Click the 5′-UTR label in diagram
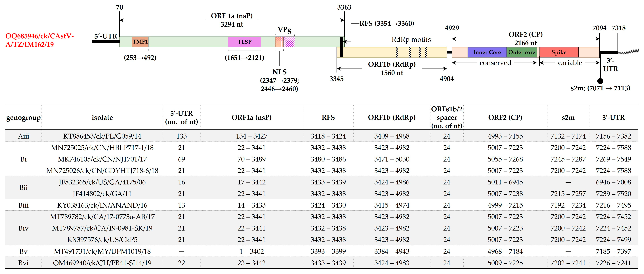The image size is (644, 274). click(x=106, y=36)
